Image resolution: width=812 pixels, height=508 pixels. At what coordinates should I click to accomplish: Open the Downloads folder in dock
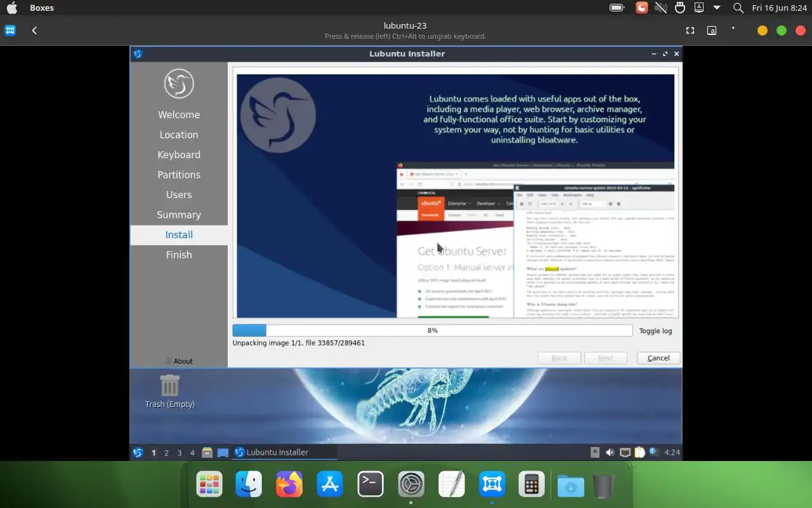click(x=571, y=486)
